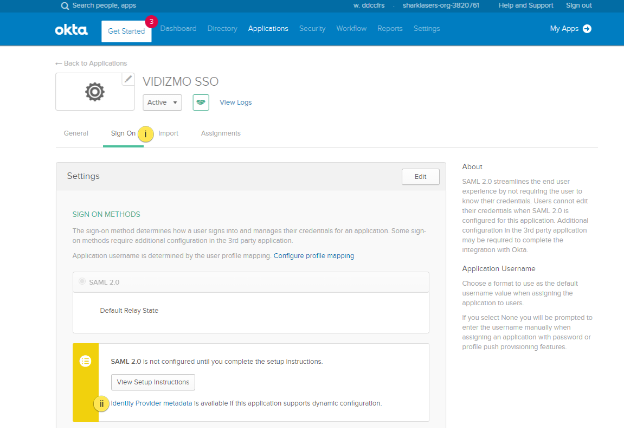Click the green handshake icon button

(x=201, y=103)
